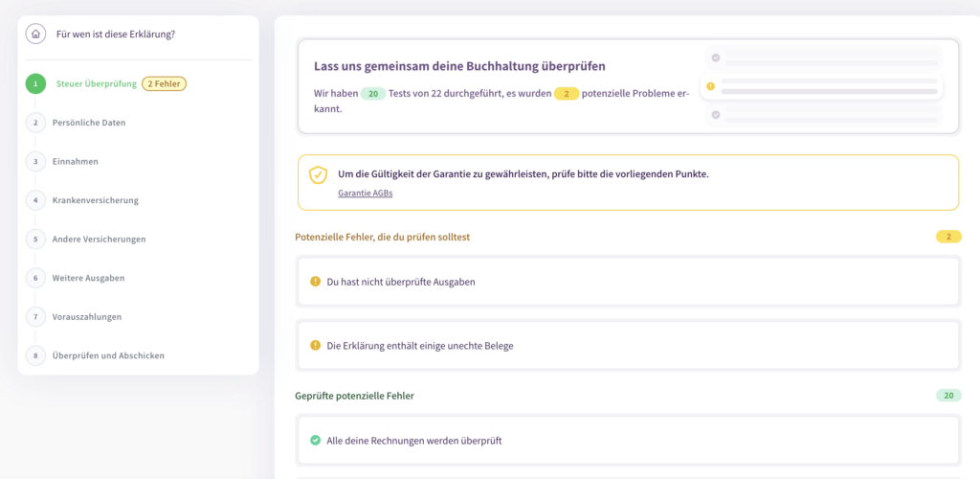Go to Vorauszahlungen step

86,316
